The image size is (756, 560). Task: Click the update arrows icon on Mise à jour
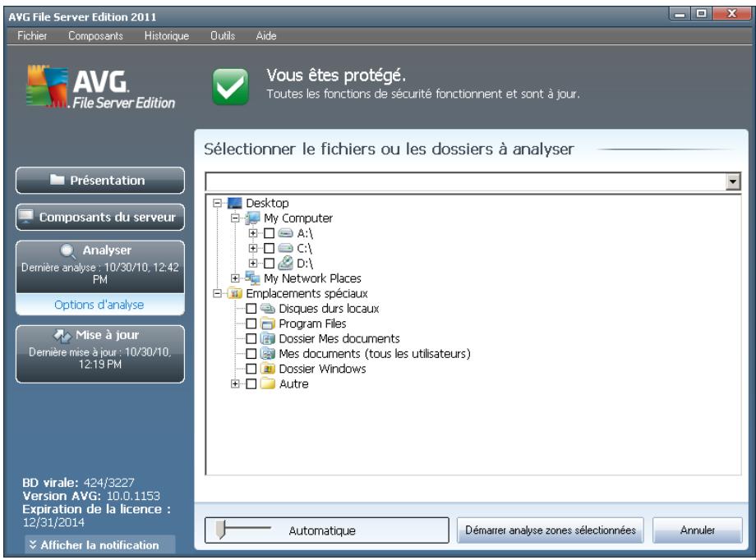coord(62,335)
